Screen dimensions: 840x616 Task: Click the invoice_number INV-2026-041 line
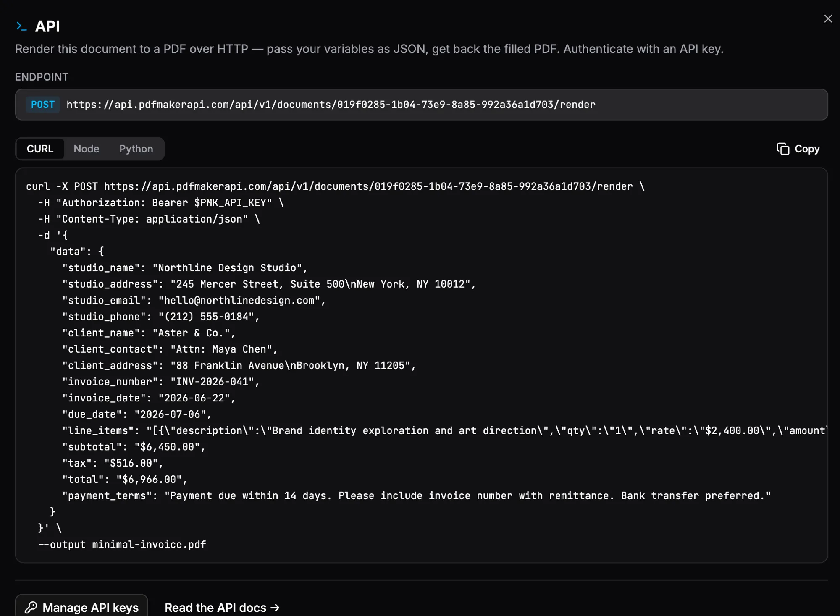[161, 382]
